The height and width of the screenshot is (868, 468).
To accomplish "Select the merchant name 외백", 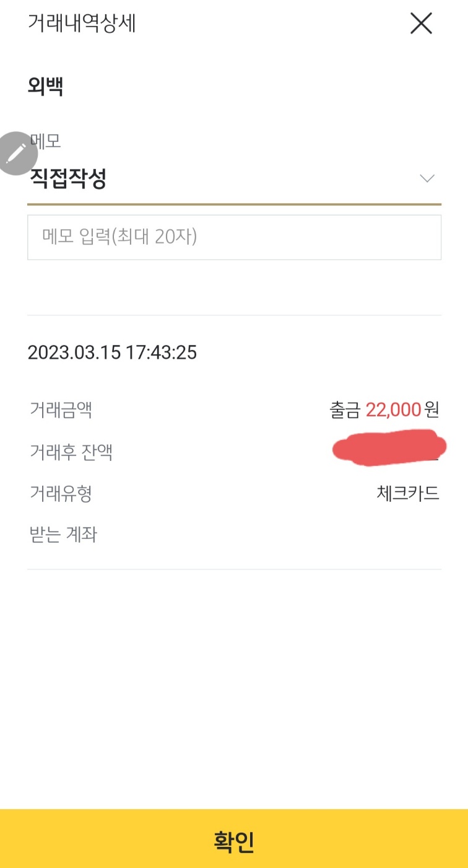I will tap(46, 86).
